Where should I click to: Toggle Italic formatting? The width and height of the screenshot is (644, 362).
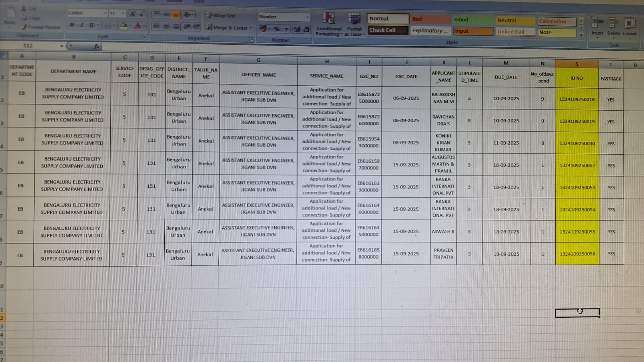click(x=82, y=25)
